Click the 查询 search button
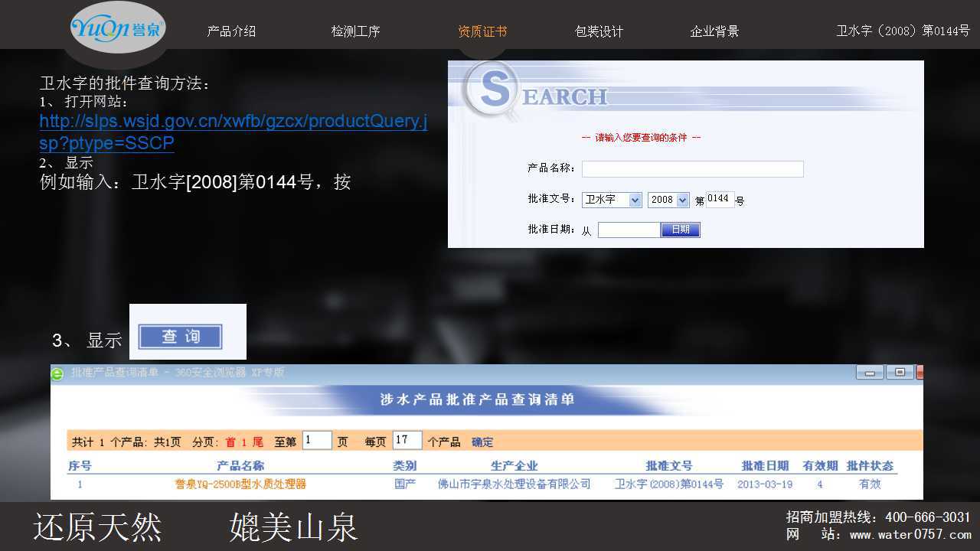Screen dimensions: 980x551 (181, 337)
